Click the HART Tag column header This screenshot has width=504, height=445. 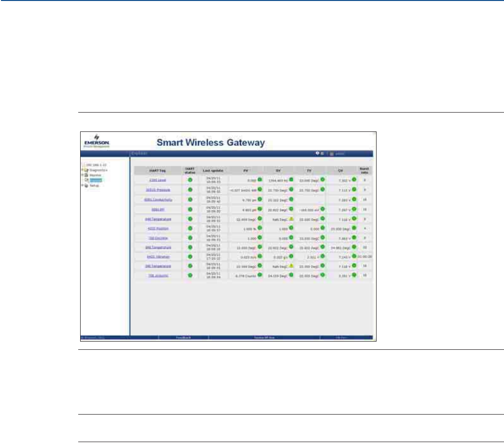157,171
